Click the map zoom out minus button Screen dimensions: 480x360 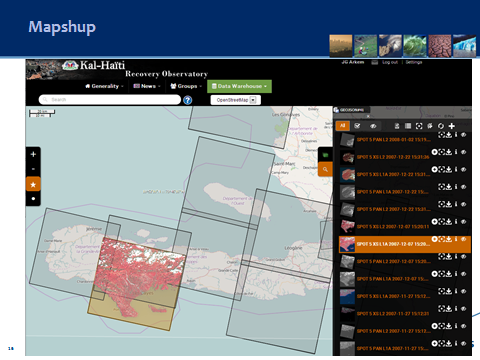tap(33, 169)
